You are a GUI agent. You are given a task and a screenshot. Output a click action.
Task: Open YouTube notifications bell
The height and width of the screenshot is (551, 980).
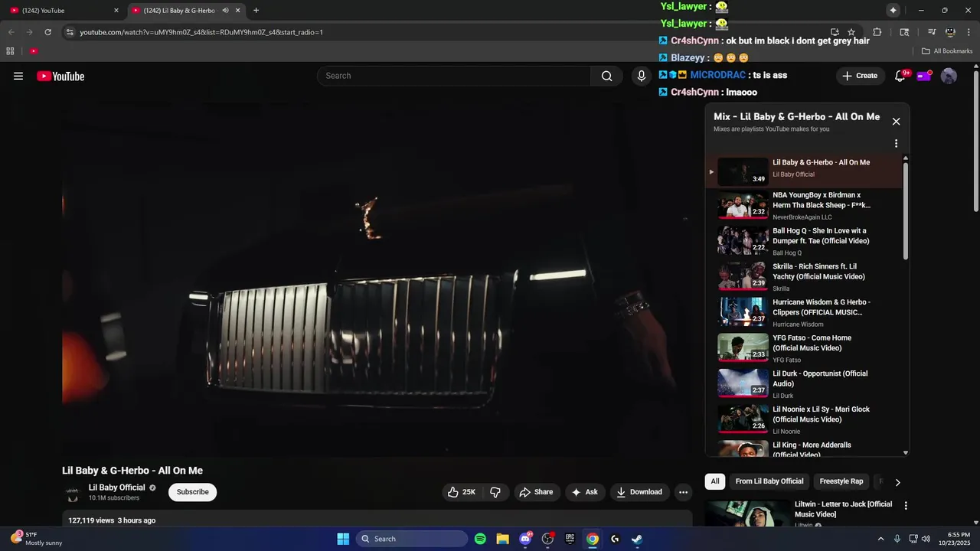pyautogui.click(x=900, y=76)
